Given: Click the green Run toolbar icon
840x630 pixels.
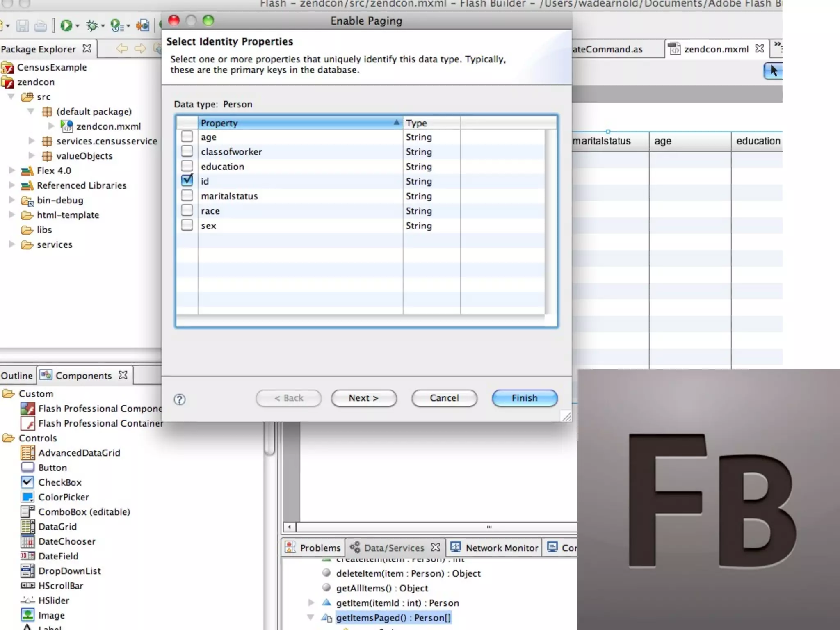Looking at the screenshot, I should pyautogui.click(x=66, y=26).
